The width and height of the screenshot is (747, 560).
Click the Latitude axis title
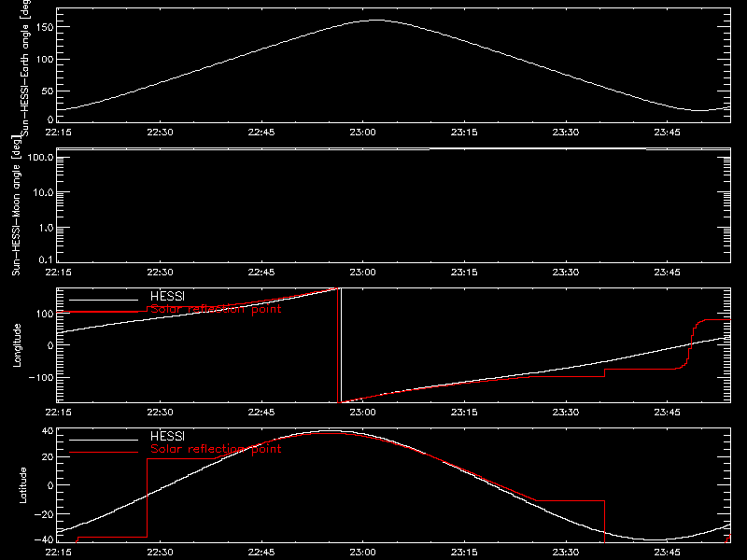point(22,485)
